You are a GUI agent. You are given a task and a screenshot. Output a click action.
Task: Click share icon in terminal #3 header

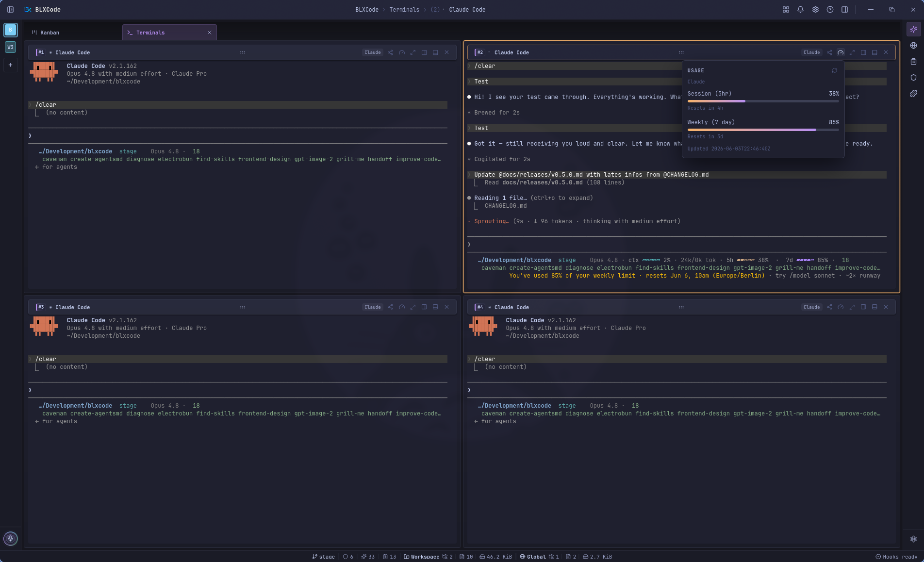pyautogui.click(x=390, y=307)
